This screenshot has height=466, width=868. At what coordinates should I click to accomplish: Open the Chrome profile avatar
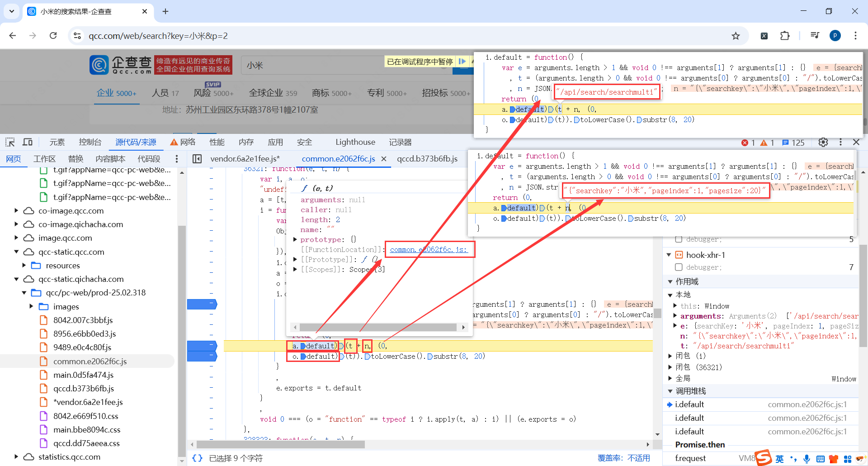(835, 36)
